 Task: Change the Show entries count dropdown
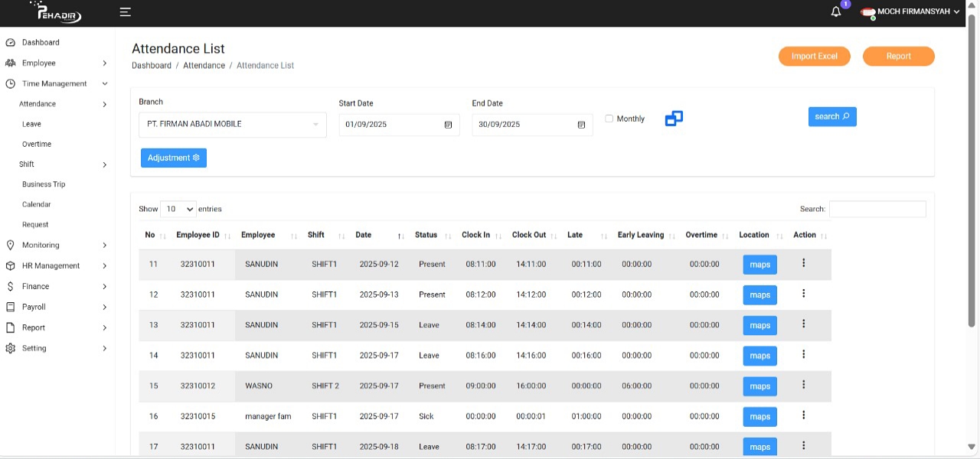(178, 209)
